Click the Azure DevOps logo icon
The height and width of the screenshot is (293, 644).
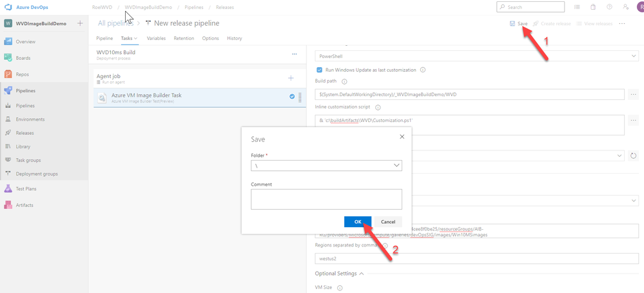coord(8,7)
